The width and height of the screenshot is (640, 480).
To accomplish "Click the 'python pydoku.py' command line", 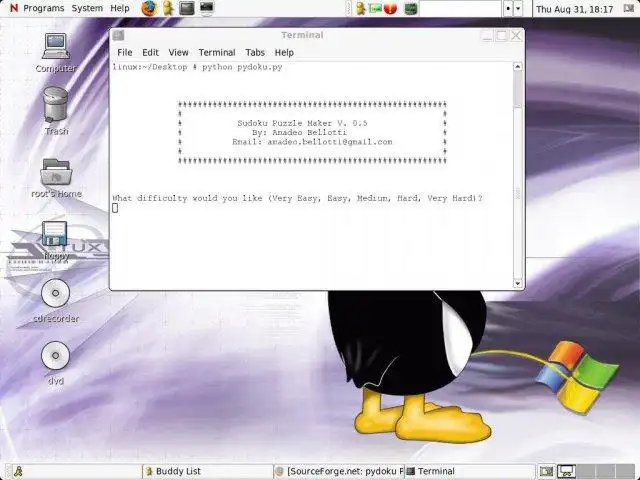I will 242,67.
